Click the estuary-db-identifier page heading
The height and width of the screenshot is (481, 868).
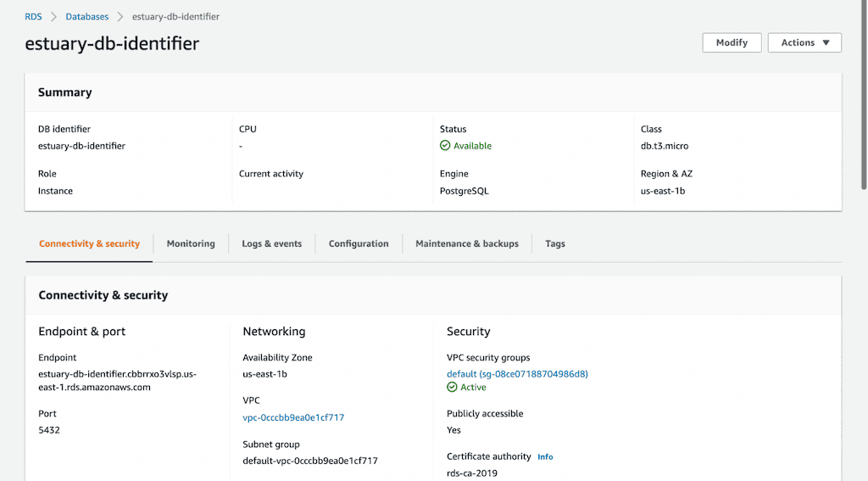(112, 43)
